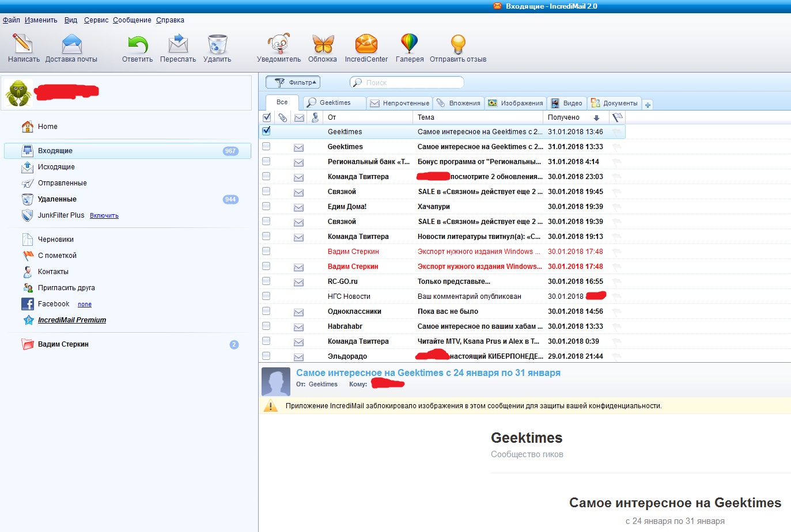Switch to the Непрочтенные tab
Screen dimensions: 791x532
point(399,103)
